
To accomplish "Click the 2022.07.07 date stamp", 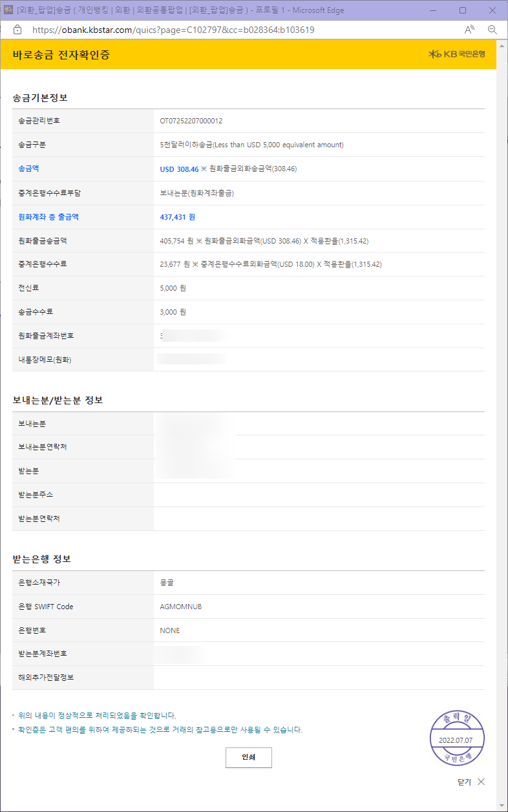I will coord(456,740).
